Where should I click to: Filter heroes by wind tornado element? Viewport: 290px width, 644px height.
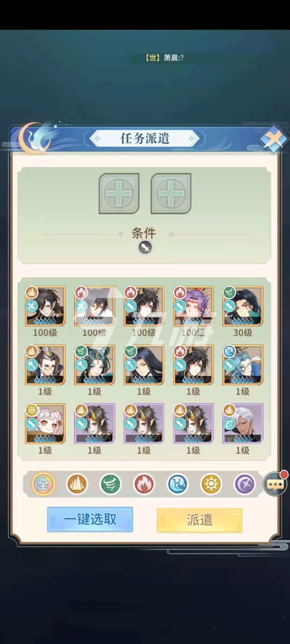point(110,484)
